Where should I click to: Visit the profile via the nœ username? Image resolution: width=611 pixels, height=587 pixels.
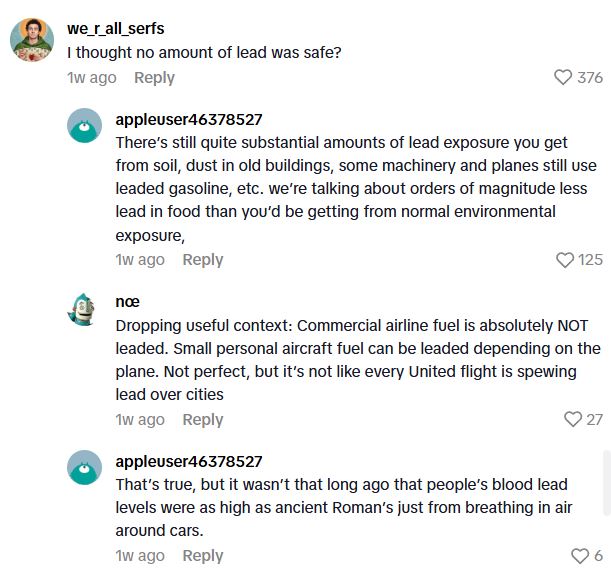128,301
